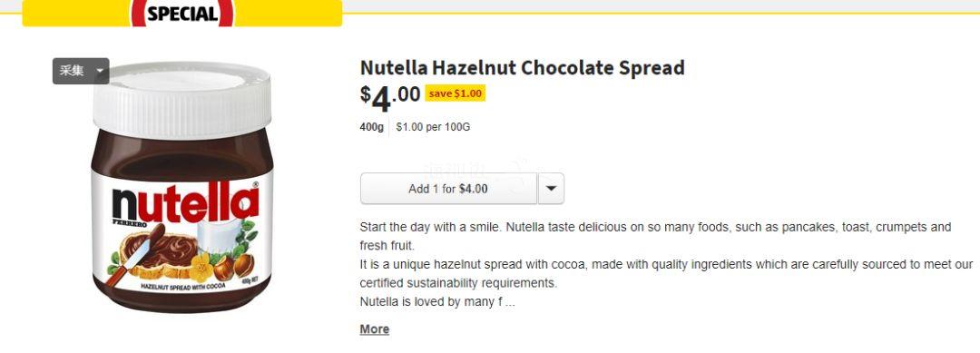
Task: Click the white lid of the jar
Action: tap(181, 100)
